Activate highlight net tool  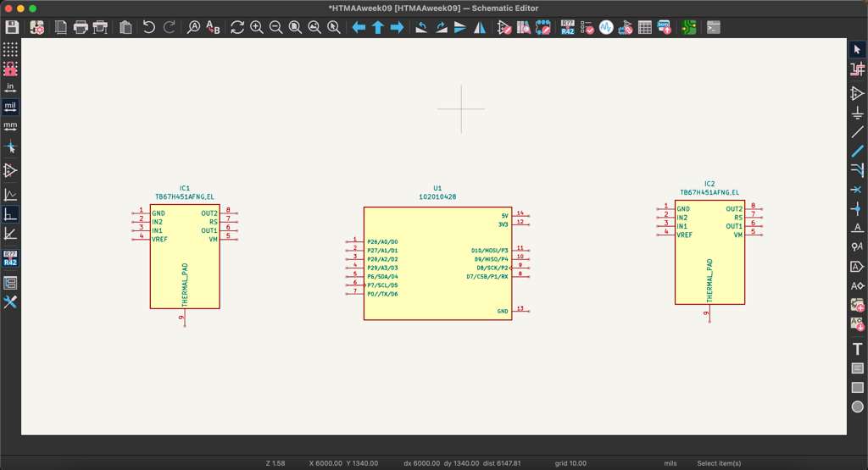coord(857,69)
